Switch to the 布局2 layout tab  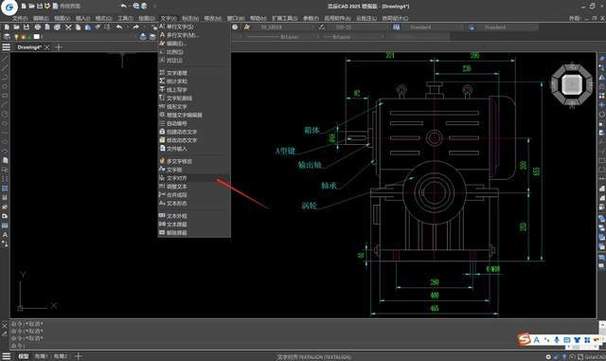pyautogui.click(x=61, y=356)
